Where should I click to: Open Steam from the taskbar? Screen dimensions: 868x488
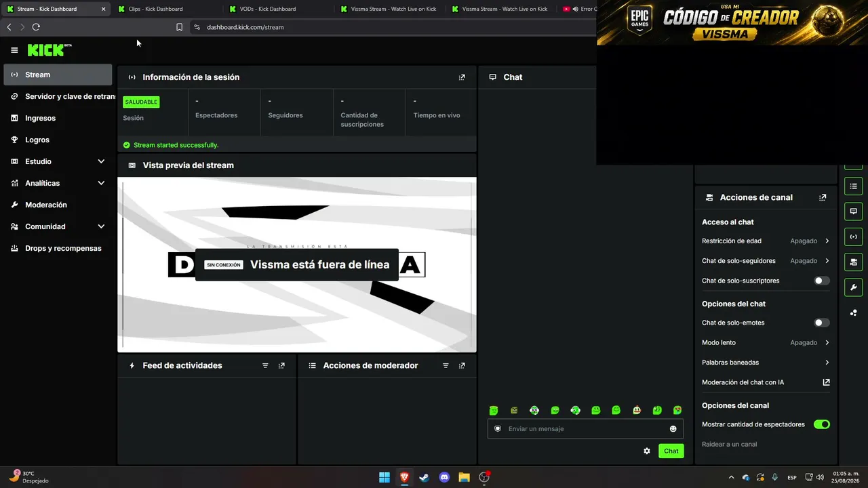424,477
